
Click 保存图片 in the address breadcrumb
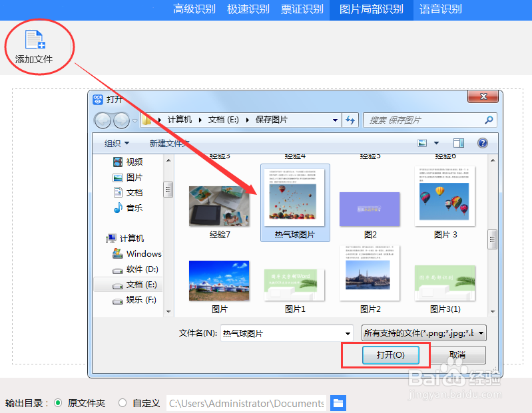pos(272,120)
